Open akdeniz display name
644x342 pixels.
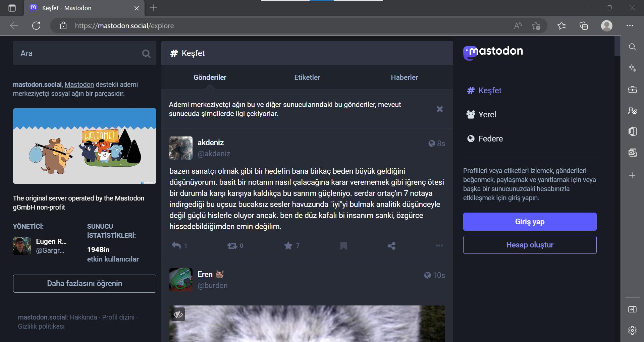coord(211,142)
